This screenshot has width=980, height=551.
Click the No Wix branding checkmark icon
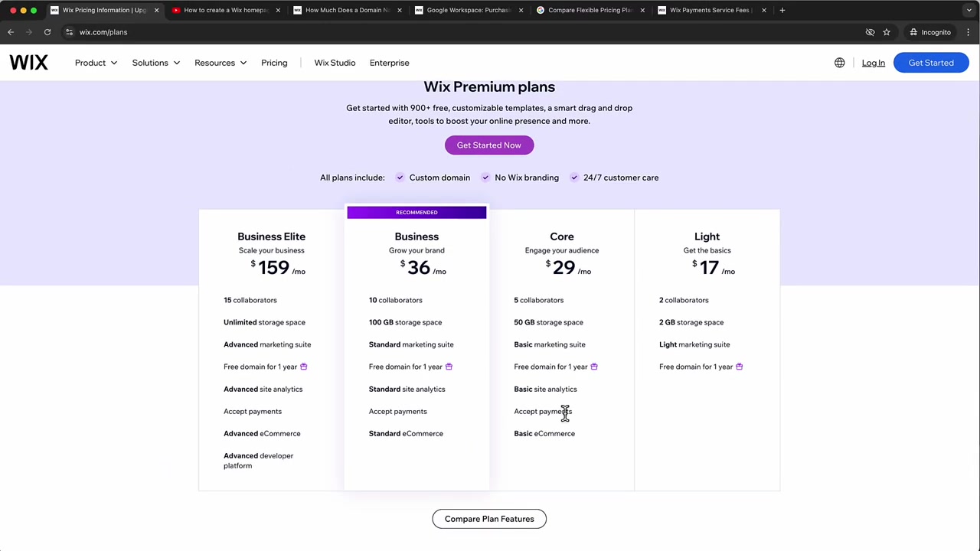tap(485, 178)
